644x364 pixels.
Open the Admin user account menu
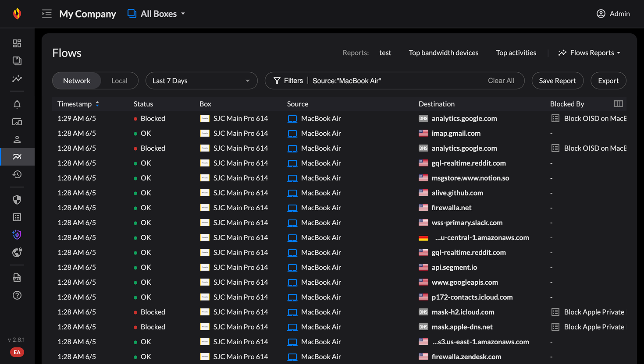(x=613, y=14)
